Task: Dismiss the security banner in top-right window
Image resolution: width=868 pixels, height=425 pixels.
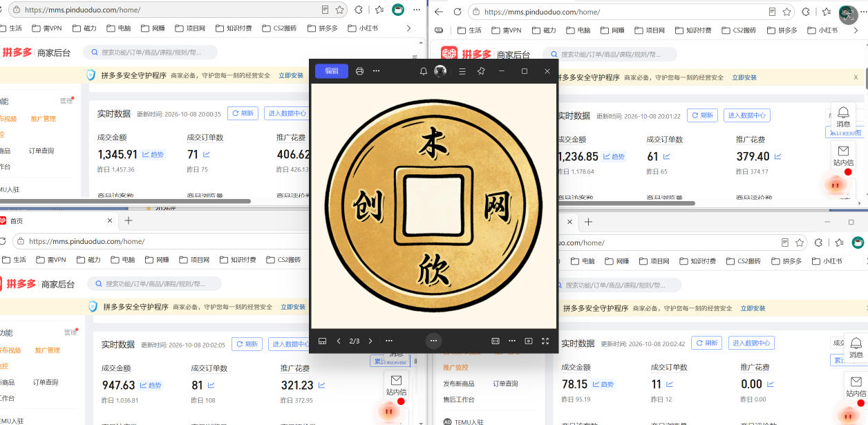Action: (x=856, y=77)
